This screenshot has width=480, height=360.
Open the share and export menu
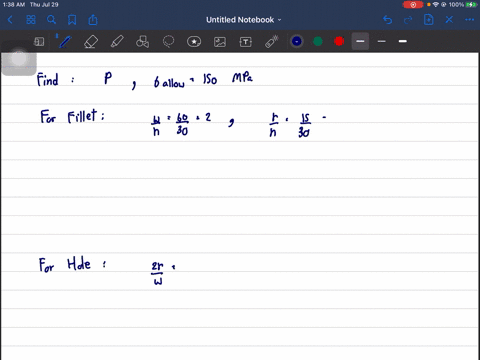tap(93, 20)
